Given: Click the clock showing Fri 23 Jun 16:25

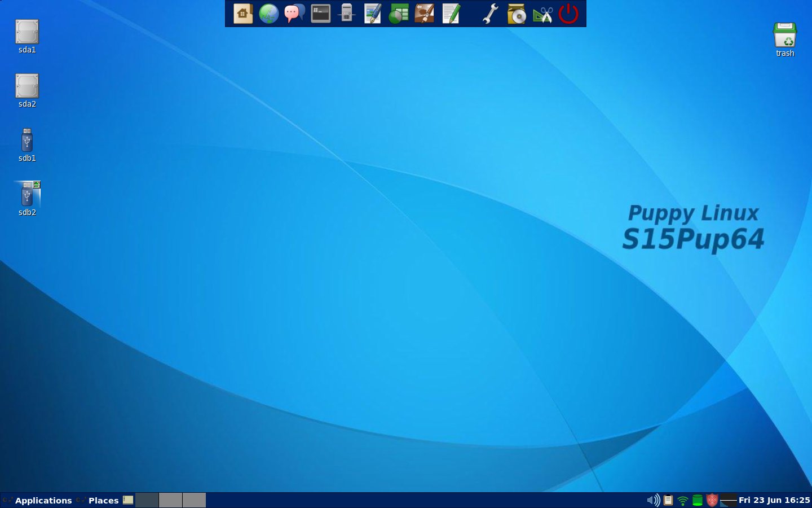Looking at the screenshot, I should point(774,500).
